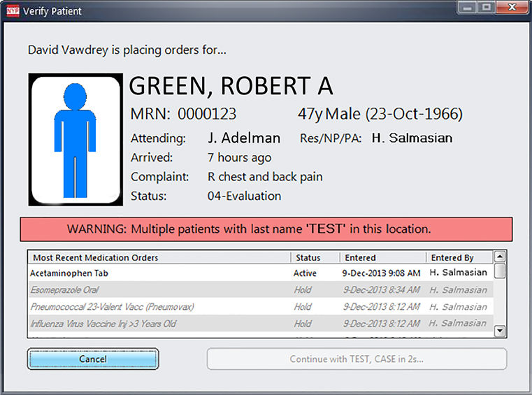Viewport: 532px width, 395px height.
Task: Minimize the Verify Patient window
Action: 468,8
